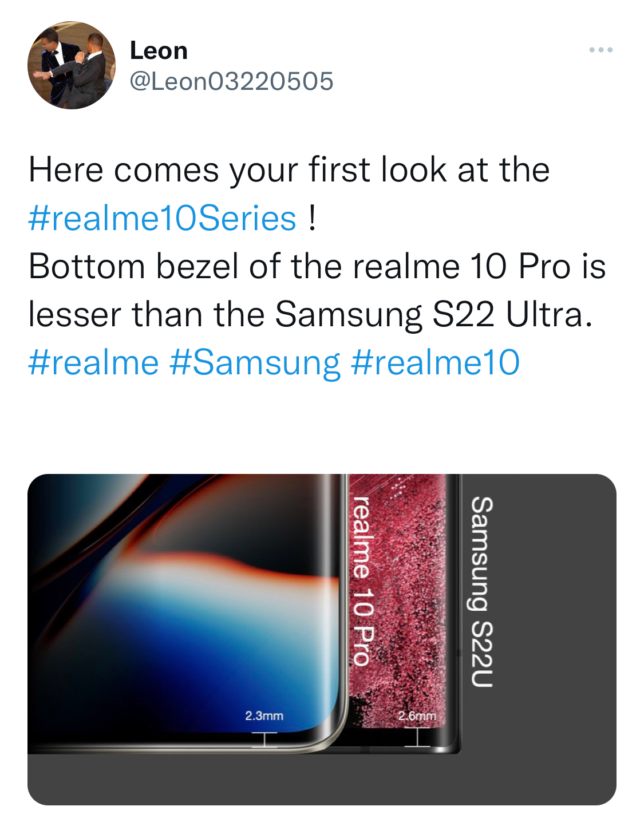Open the #realme10Series hashtag
Image resolution: width=644 pixels, height=830 pixels.
[162, 219]
